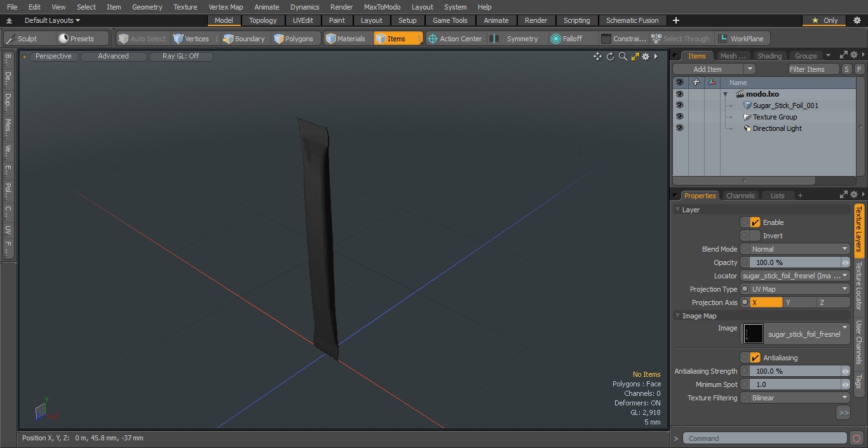The height and width of the screenshot is (448, 868).
Task: Set Projection Axis to Z
Action: pos(833,302)
